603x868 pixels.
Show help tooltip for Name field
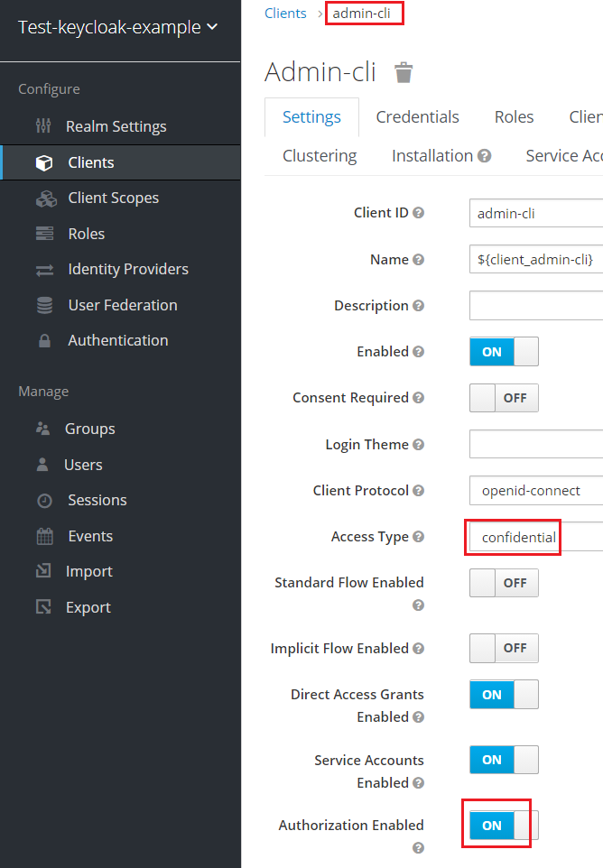(x=419, y=259)
